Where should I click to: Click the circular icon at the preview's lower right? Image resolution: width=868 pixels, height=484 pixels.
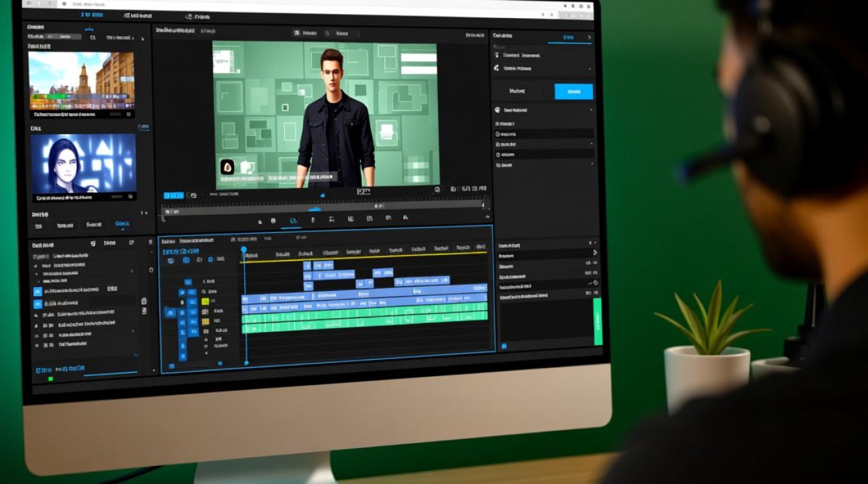[x=437, y=189]
